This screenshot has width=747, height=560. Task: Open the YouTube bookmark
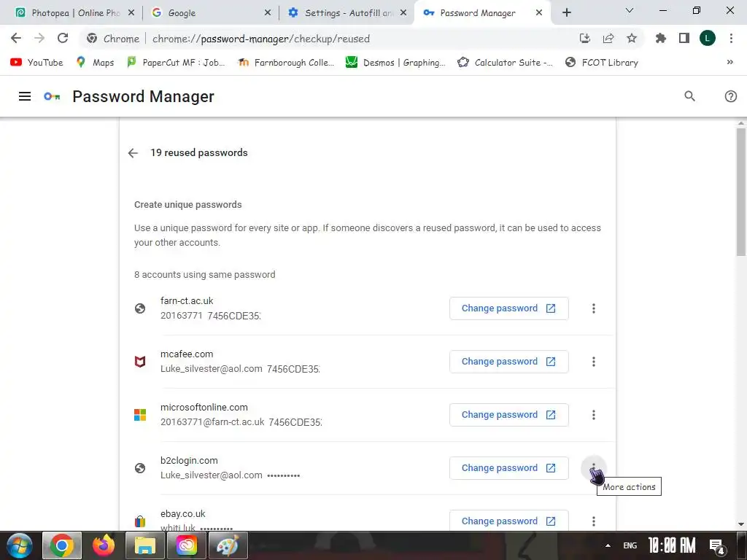[x=36, y=63]
